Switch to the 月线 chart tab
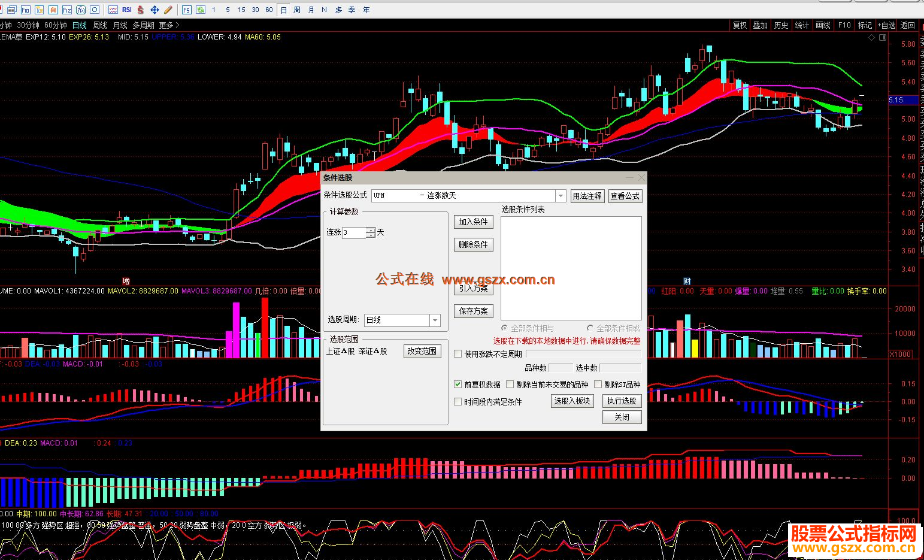 [x=120, y=25]
